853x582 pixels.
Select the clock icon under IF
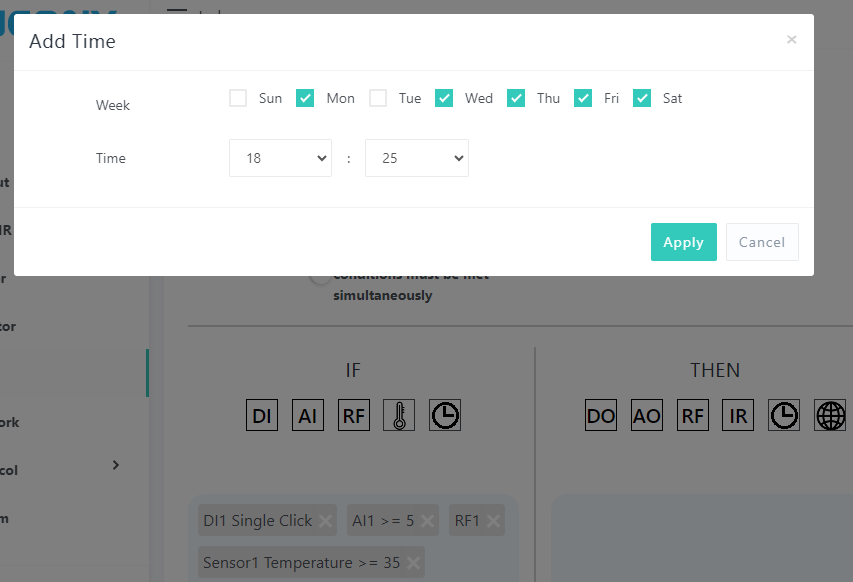pos(445,416)
